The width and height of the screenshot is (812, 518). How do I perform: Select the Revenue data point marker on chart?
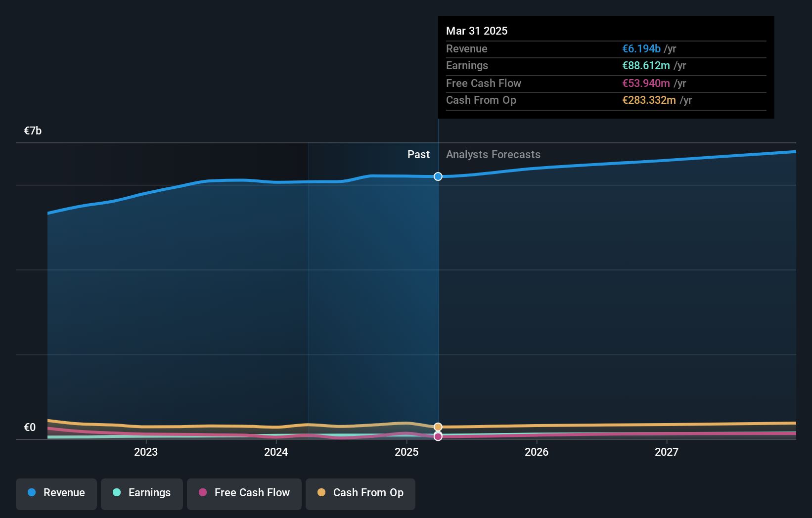point(438,176)
